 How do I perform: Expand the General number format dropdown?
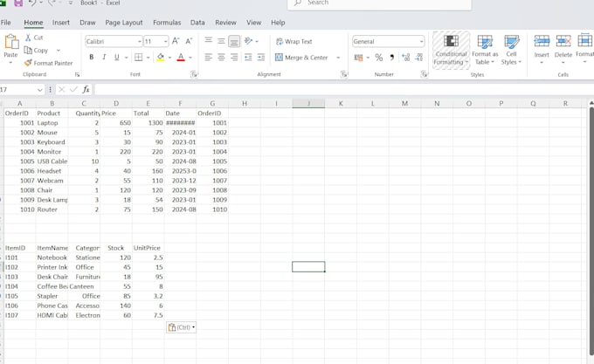[x=421, y=41]
